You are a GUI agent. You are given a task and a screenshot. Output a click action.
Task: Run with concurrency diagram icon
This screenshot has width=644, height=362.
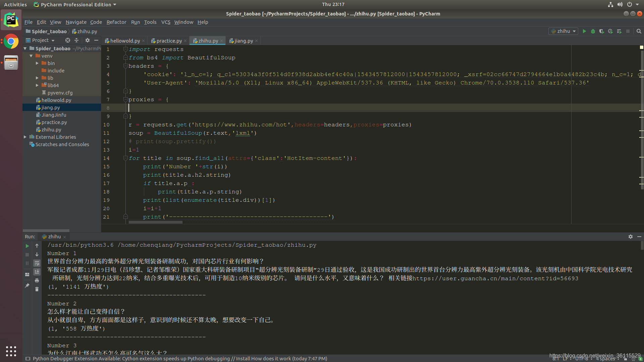[619, 31]
